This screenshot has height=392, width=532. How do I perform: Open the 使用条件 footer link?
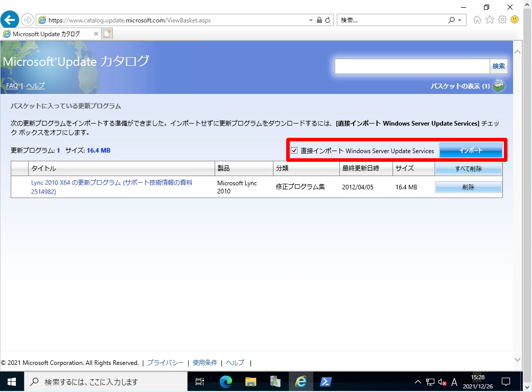(x=205, y=363)
